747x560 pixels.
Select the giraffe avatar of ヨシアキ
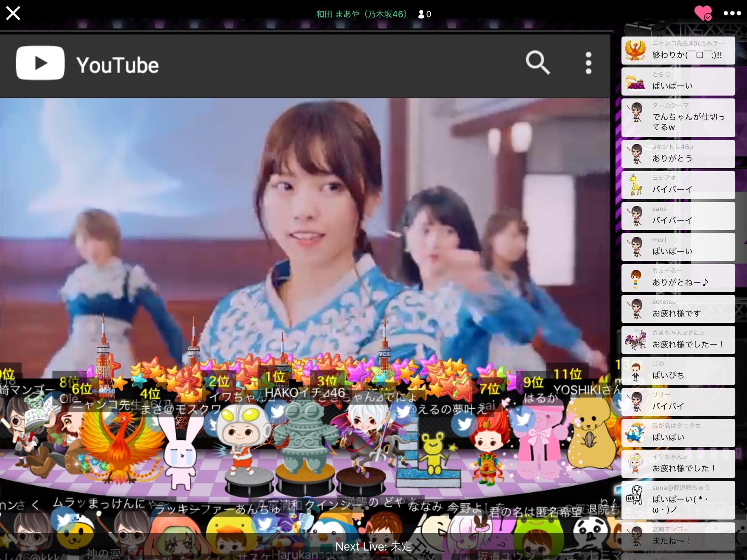635,185
